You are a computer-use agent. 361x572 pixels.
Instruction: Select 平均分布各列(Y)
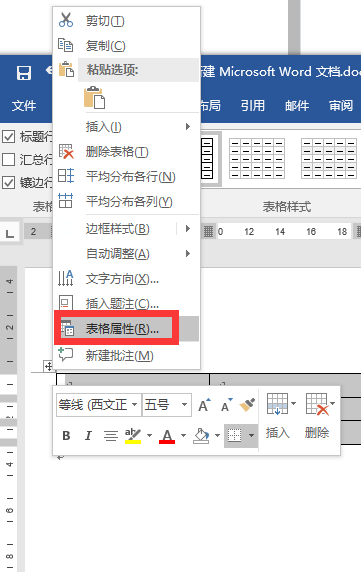[126, 201]
